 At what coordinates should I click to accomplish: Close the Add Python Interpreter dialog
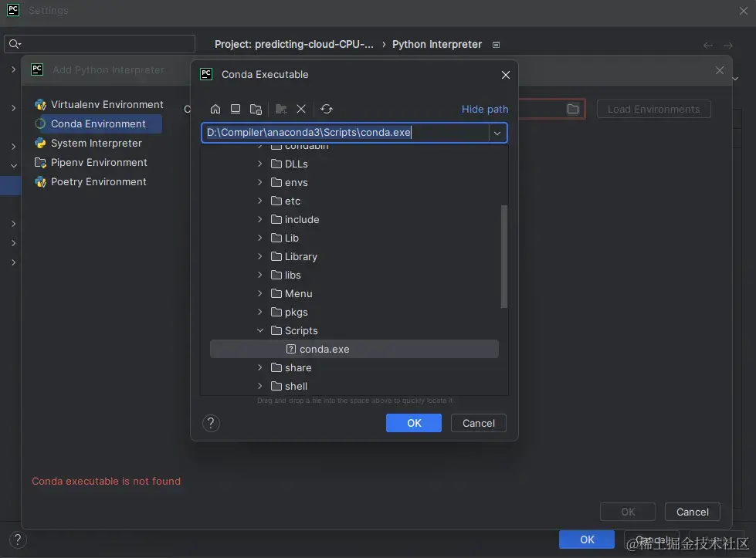[x=720, y=70]
